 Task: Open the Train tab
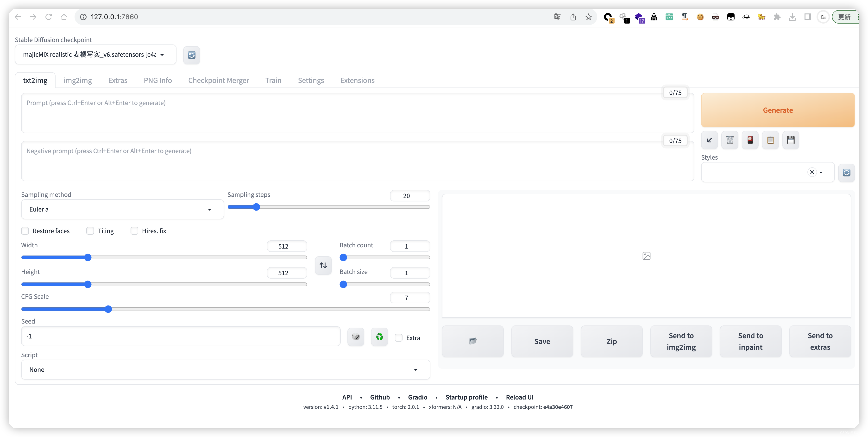pyautogui.click(x=273, y=80)
